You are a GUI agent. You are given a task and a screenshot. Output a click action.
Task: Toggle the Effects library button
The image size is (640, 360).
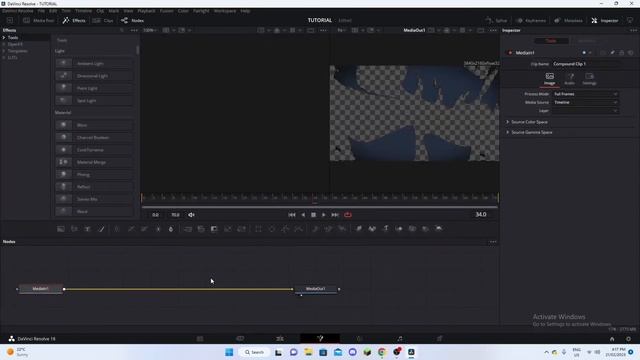[x=74, y=20]
